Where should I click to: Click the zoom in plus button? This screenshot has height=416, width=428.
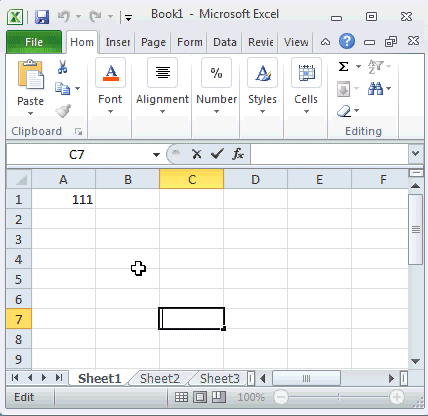coord(397,397)
